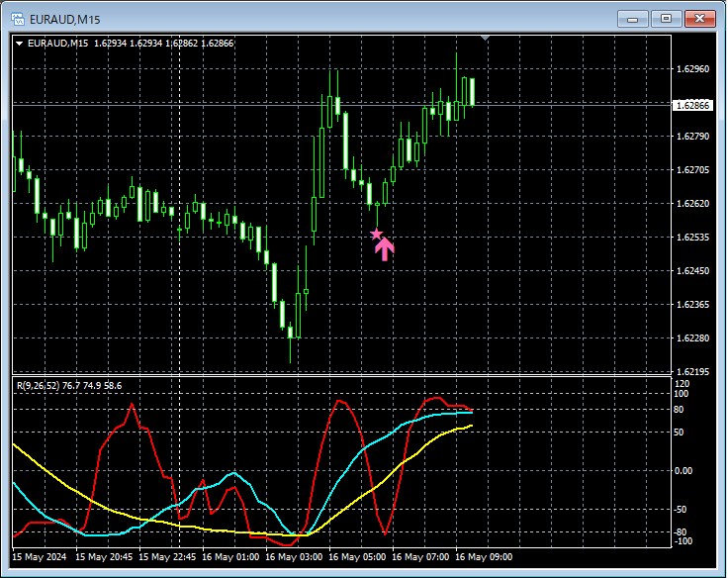Click the 1.62620 price scale value
Viewport: 728px width, 578px height.
click(x=692, y=204)
